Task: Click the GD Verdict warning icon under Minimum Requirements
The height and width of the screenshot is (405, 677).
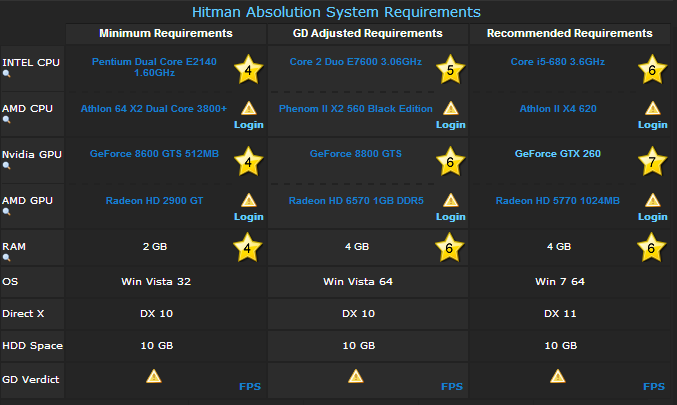Action: (154, 376)
